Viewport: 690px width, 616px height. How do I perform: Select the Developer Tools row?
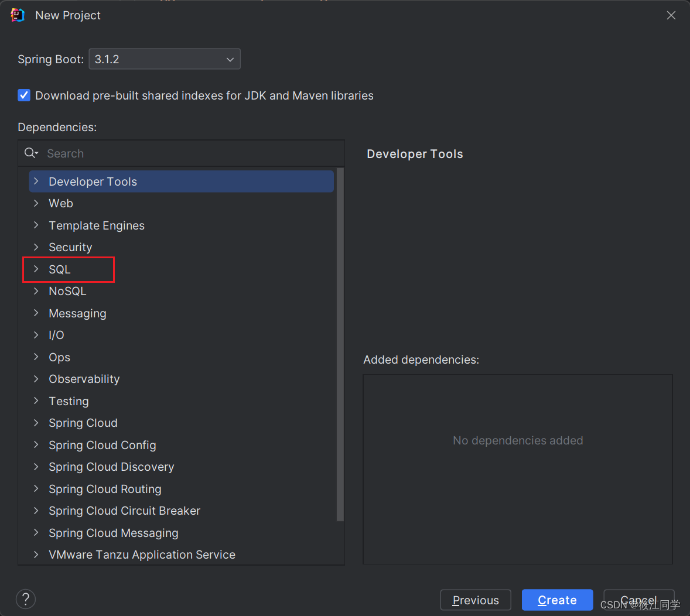pyautogui.click(x=182, y=182)
